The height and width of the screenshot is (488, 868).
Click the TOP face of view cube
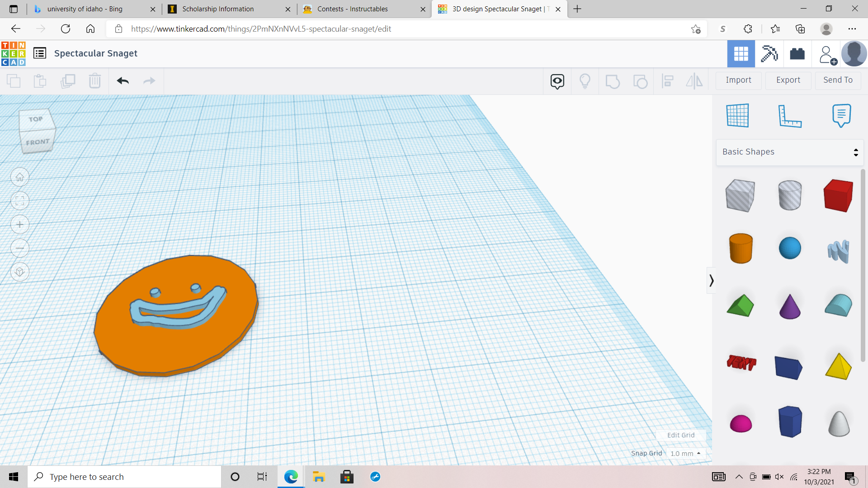(36, 119)
